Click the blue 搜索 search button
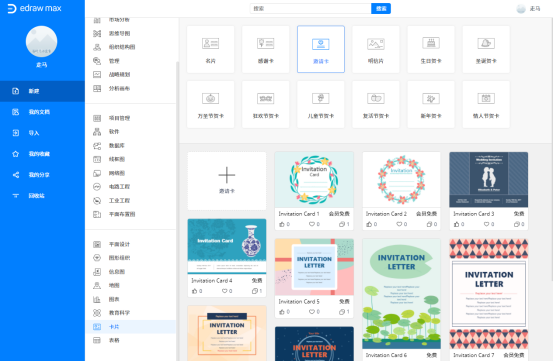This screenshot has height=362, width=553. click(381, 8)
